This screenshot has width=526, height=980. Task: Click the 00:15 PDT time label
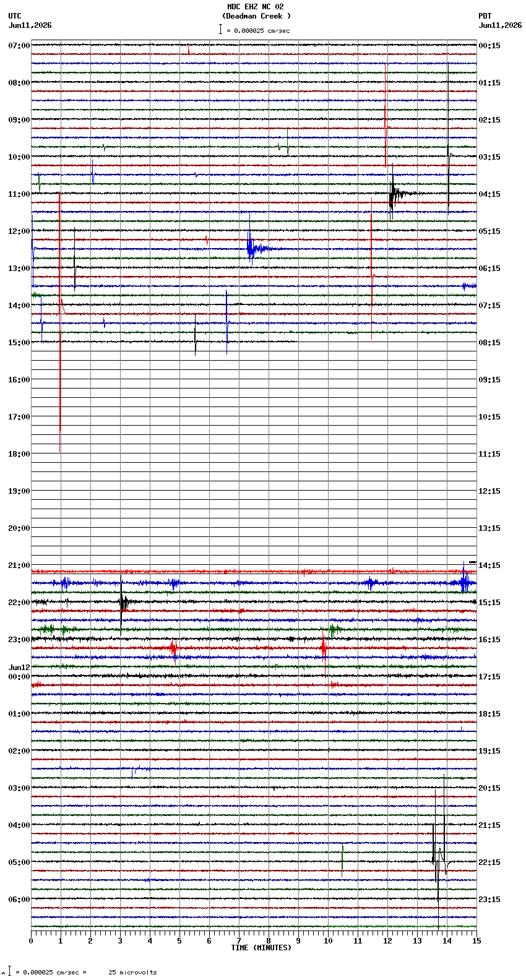point(489,46)
